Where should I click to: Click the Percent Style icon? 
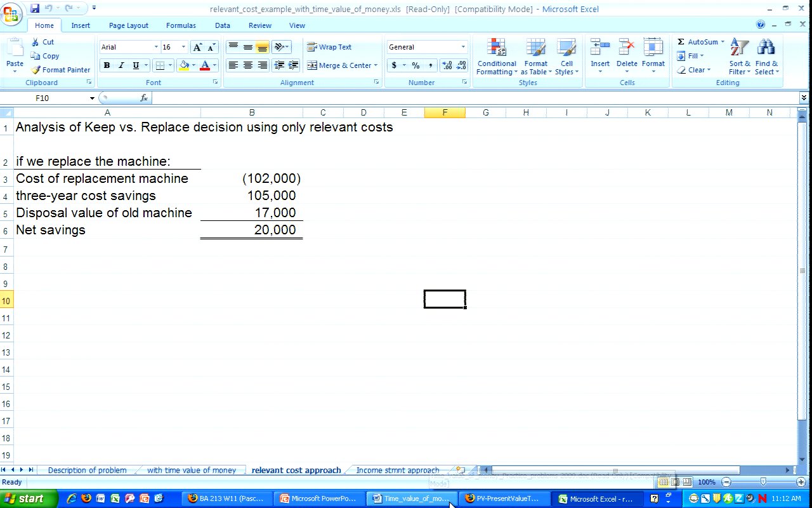click(x=416, y=65)
